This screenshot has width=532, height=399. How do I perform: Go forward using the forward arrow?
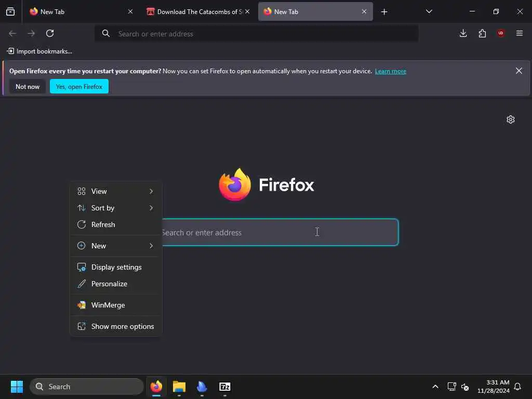click(31, 33)
